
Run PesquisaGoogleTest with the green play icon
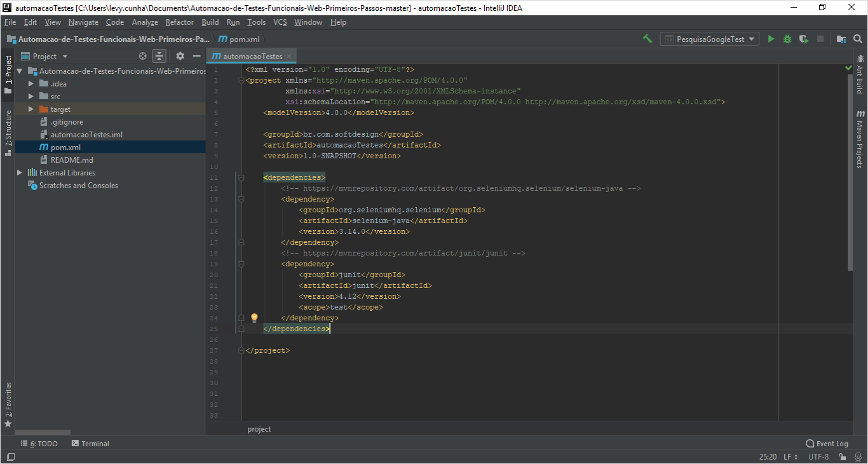pos(771,39)
